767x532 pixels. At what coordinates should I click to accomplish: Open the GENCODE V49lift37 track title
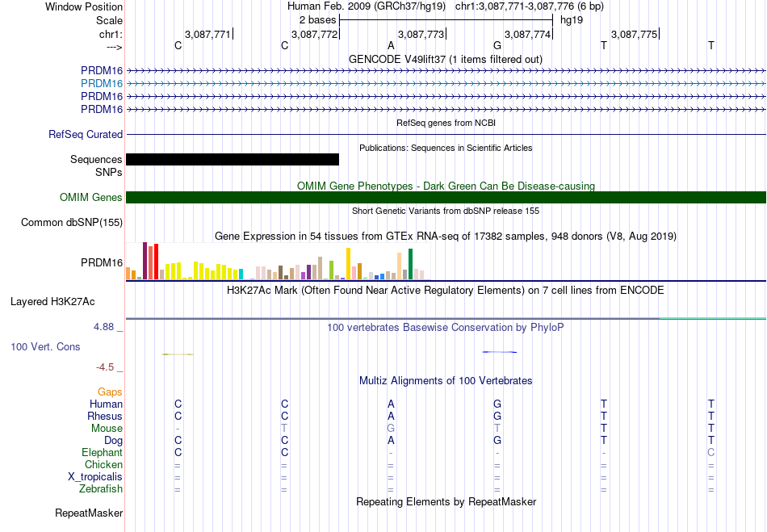click(x=446, y=59)
